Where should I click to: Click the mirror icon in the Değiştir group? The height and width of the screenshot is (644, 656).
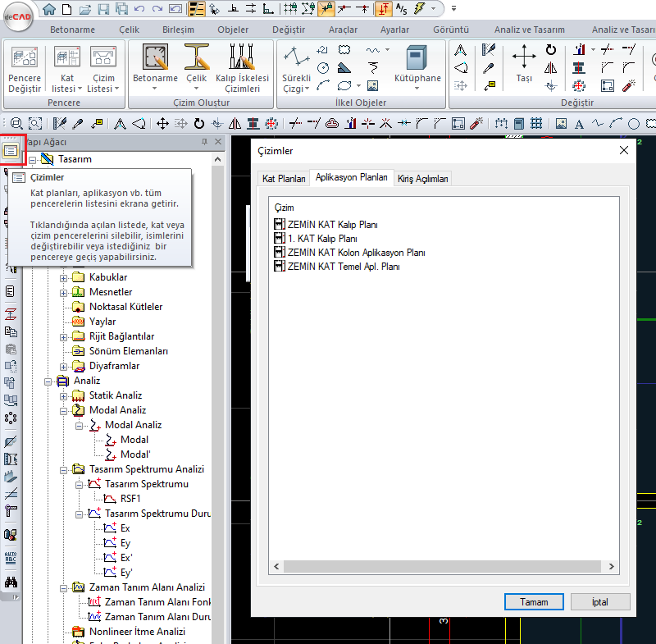[550, 68]
